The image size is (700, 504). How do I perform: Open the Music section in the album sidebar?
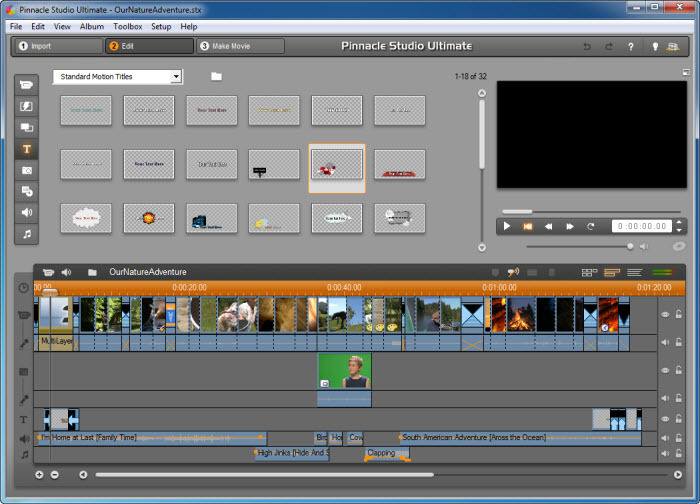27,234
